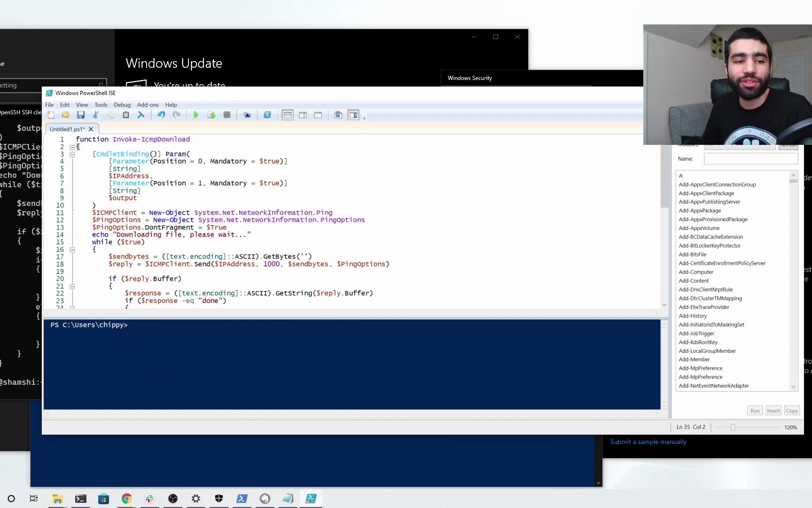Save the script with the floppy icon
812x508 pixels.
(81, 115)
